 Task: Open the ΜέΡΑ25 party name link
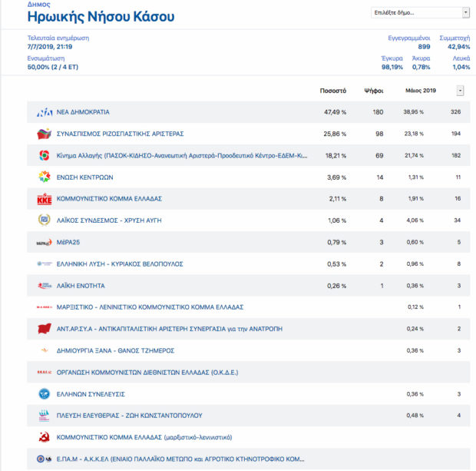point(68,242)
